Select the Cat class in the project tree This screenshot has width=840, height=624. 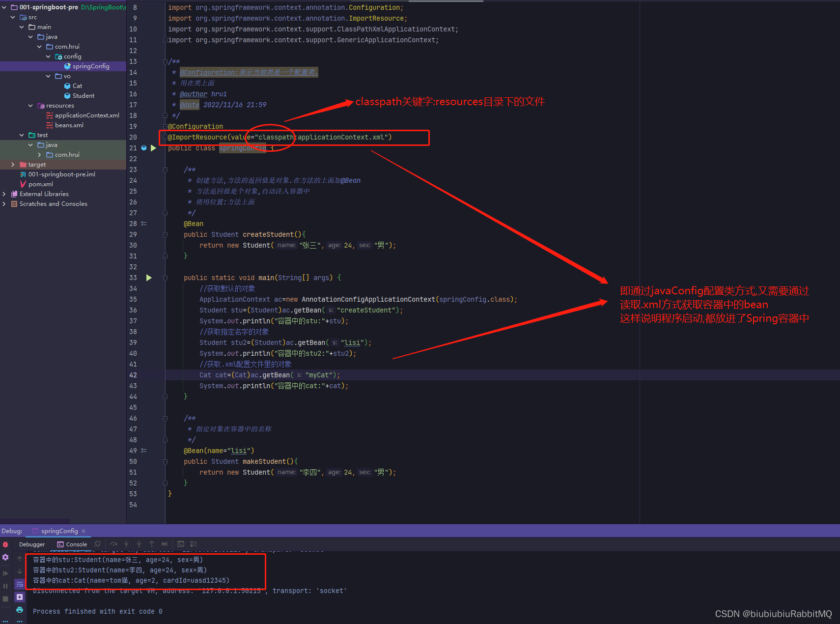point(77,86)
